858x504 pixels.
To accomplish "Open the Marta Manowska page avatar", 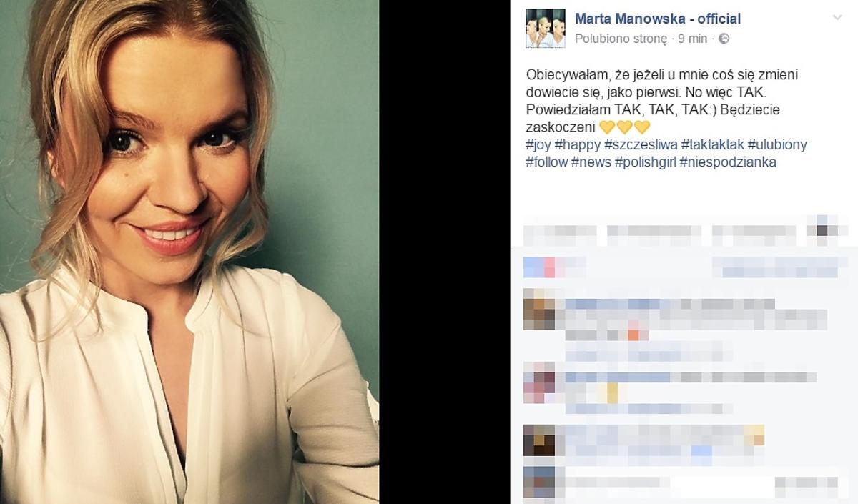I will (541, 29).
